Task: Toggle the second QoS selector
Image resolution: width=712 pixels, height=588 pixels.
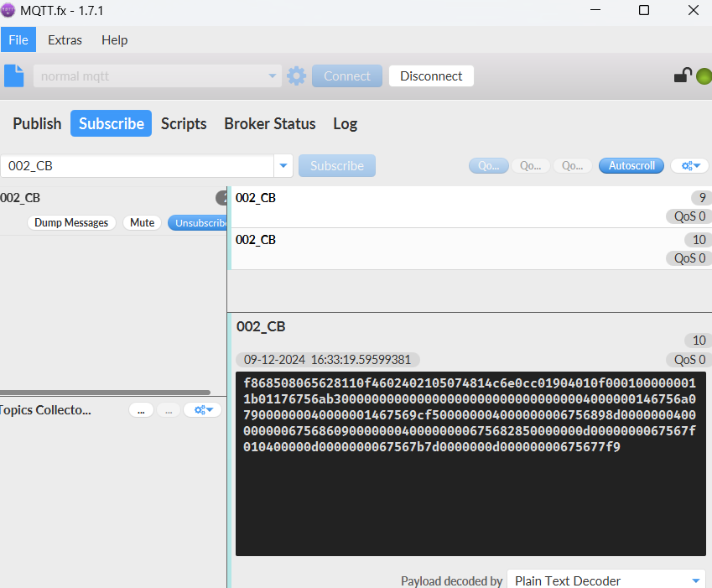Action: 530,166
